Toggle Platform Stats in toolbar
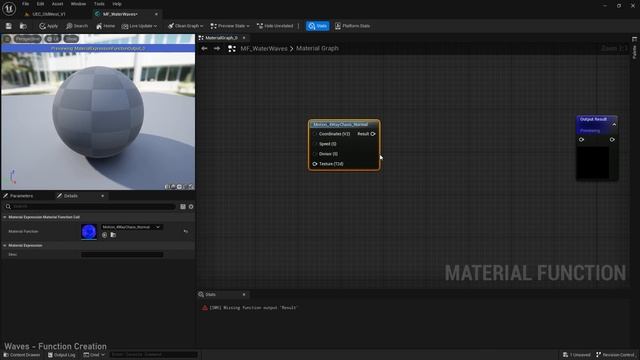Viewport: 640px width, 360px height. [x=353, y=26]
